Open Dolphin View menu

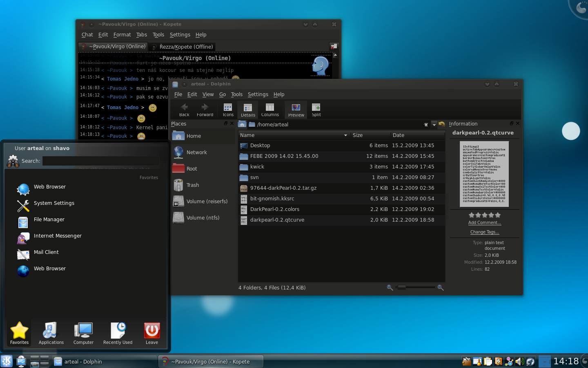[x=208, y=94]
